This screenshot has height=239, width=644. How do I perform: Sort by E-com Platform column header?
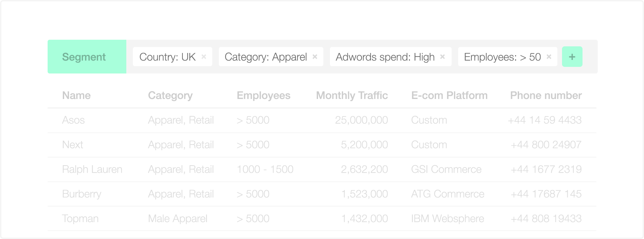tap(449, 95)
